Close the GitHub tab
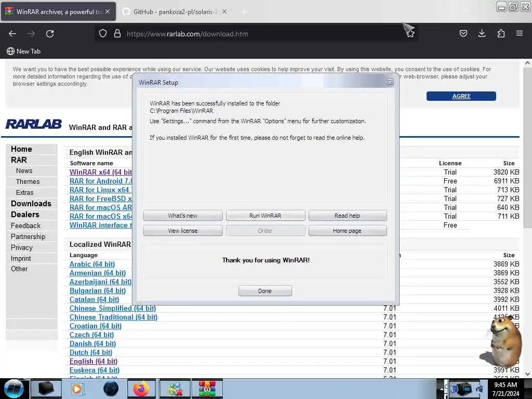The height and width of the screenshot is (399, 532). 224,11
